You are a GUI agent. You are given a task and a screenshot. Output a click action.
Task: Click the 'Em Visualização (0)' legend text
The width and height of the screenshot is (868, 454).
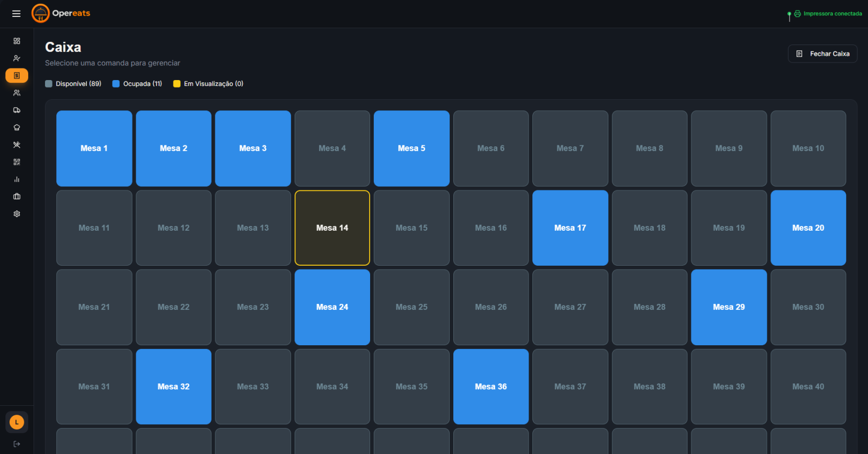pos(214,84)
